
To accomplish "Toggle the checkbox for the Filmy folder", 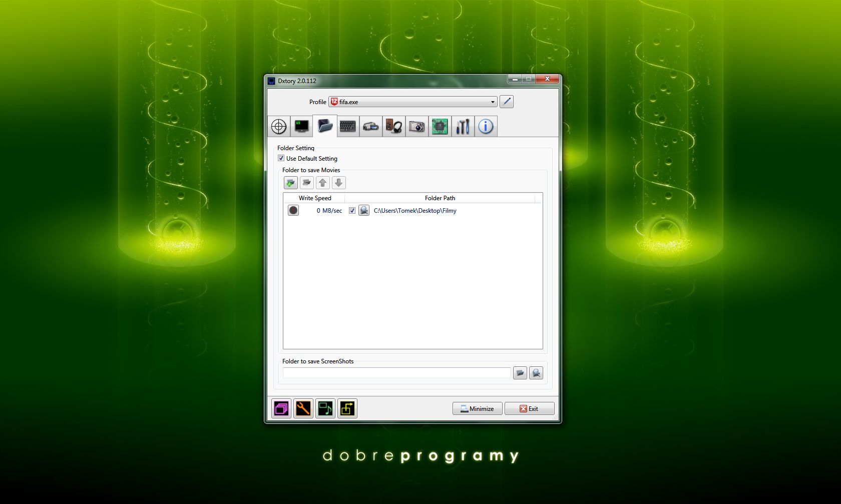I will pyautogui.click(x=352, y=211).
